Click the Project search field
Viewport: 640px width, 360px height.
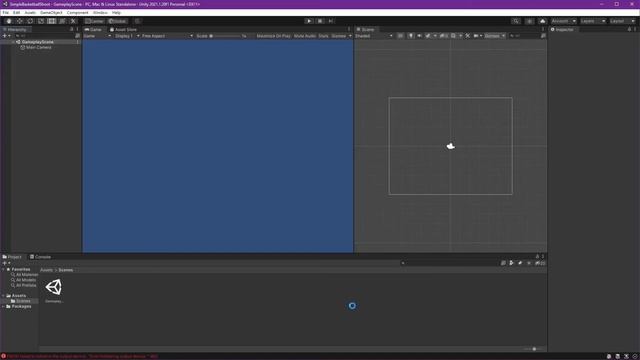click(x=450, y=263)
